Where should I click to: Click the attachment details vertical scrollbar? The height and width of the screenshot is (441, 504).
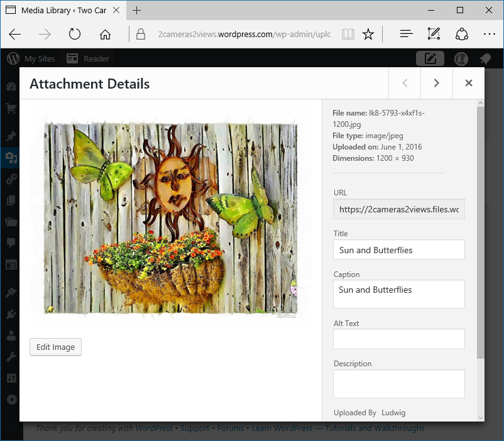click(481, 232)
